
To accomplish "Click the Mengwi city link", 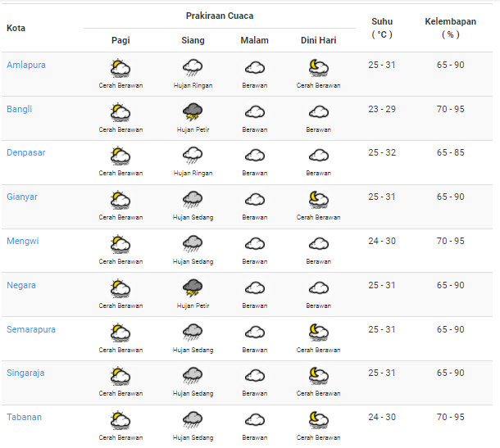I will tap(21, 241).
